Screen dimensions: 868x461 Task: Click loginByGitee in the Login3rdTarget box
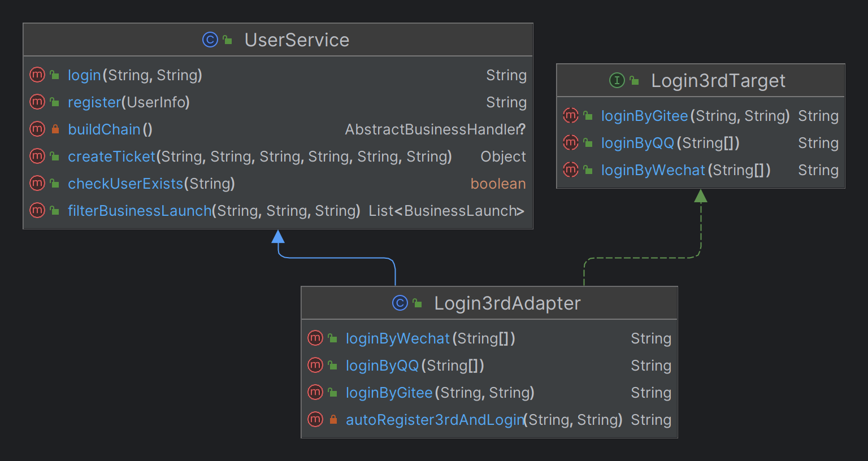pyautogui.click(x=644, y=116)
